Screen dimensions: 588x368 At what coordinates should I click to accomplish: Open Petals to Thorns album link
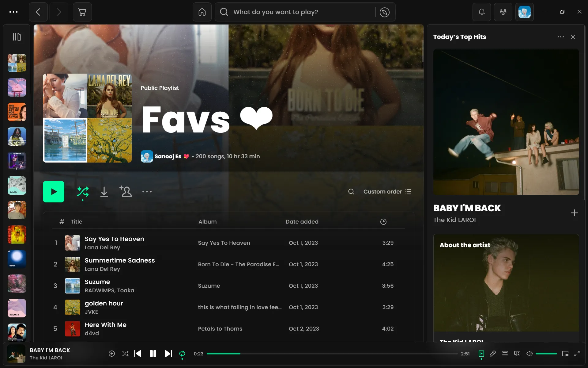[220, 329]
